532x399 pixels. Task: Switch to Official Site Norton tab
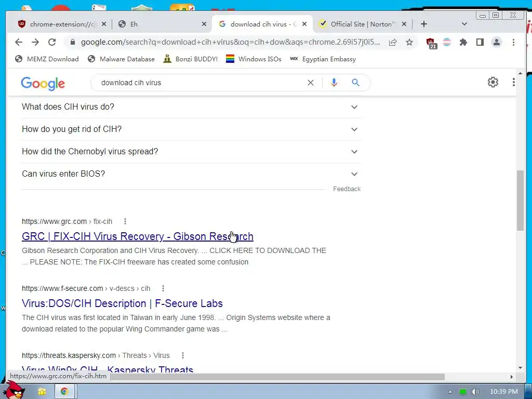[x=362, y=24]
